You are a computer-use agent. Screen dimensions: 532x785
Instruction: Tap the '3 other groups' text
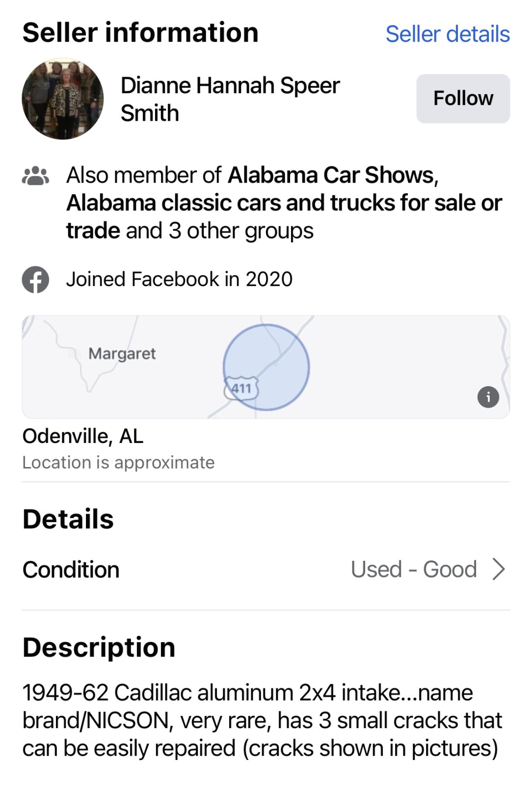pos(240,231)
